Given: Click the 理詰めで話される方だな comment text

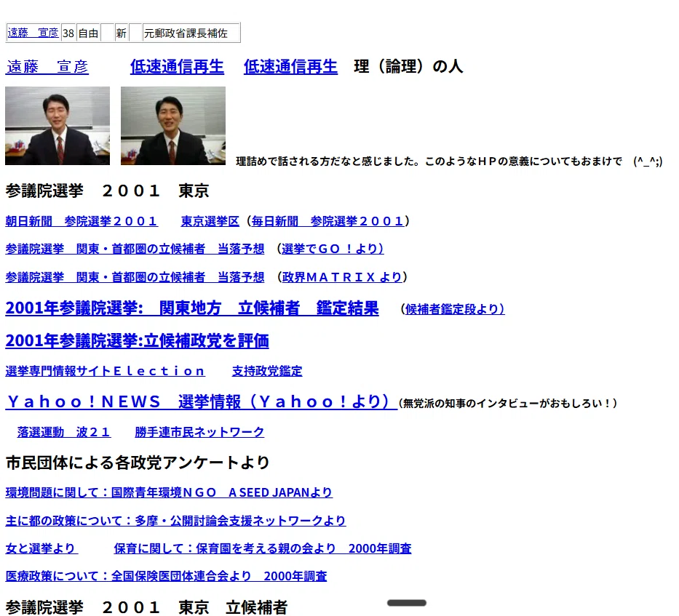Looking at the screenshot, I should [x=449, y=161].
